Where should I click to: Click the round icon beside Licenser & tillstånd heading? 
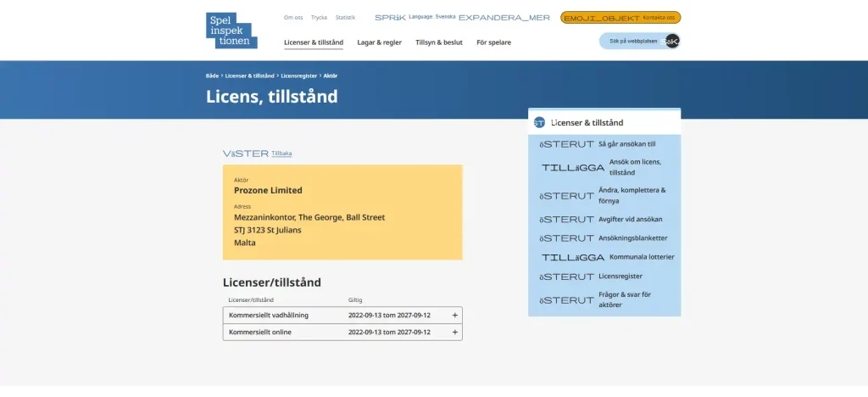539,122
